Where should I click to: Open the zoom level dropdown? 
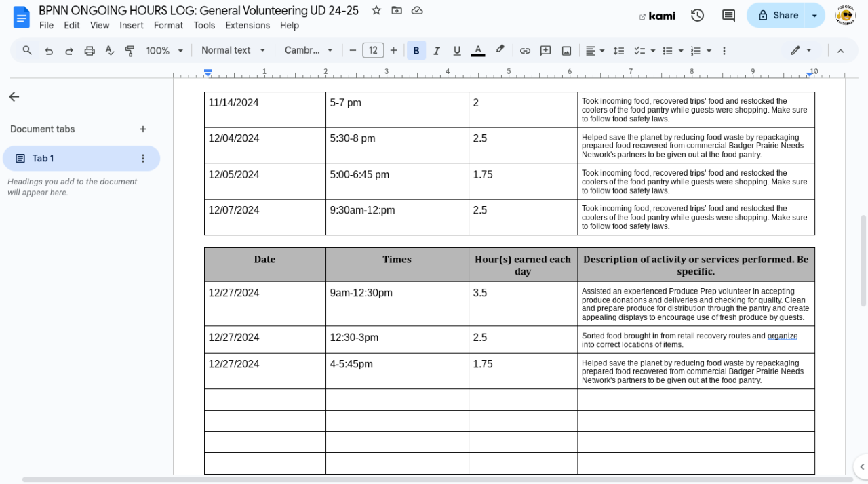(165, 50)
